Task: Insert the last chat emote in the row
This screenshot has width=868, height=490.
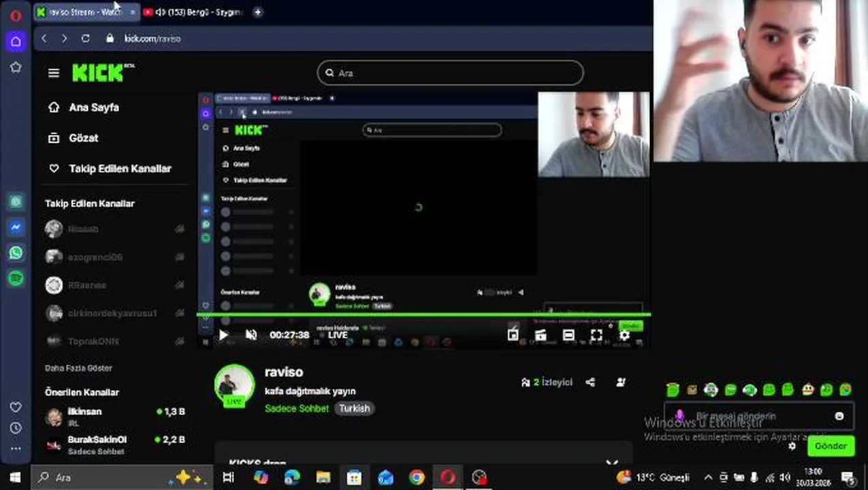Action: [846, 390]
